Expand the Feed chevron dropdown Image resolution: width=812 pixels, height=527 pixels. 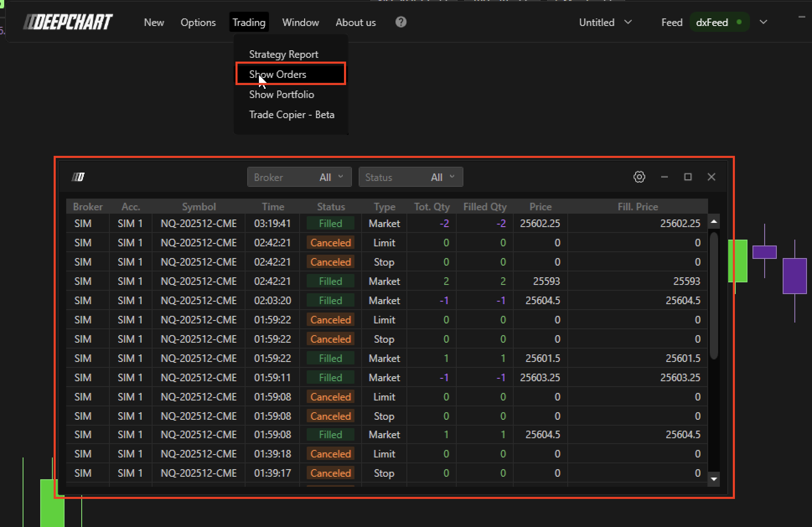click(763, 22)
